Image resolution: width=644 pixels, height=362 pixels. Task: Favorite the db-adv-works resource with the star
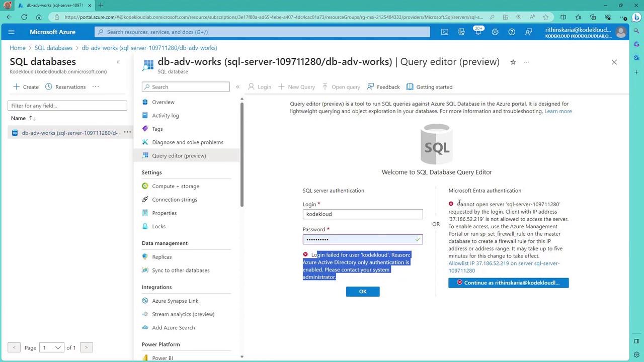(x=513, y=62)
